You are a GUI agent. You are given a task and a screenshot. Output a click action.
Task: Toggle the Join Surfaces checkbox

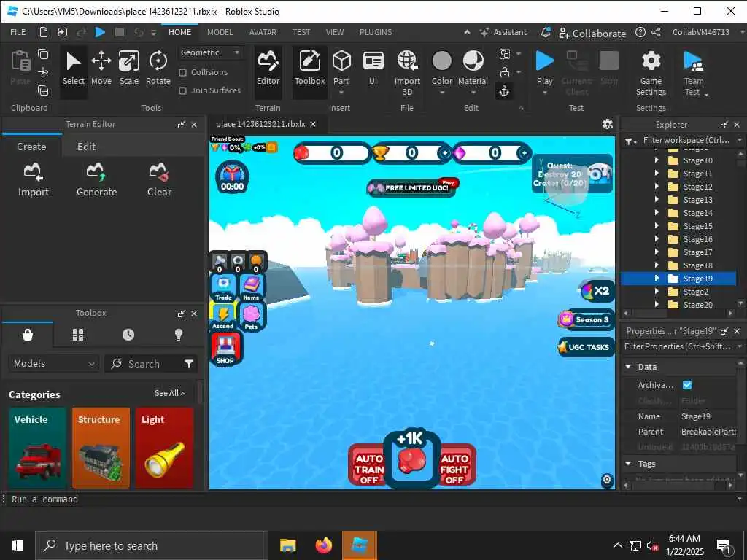182,90
